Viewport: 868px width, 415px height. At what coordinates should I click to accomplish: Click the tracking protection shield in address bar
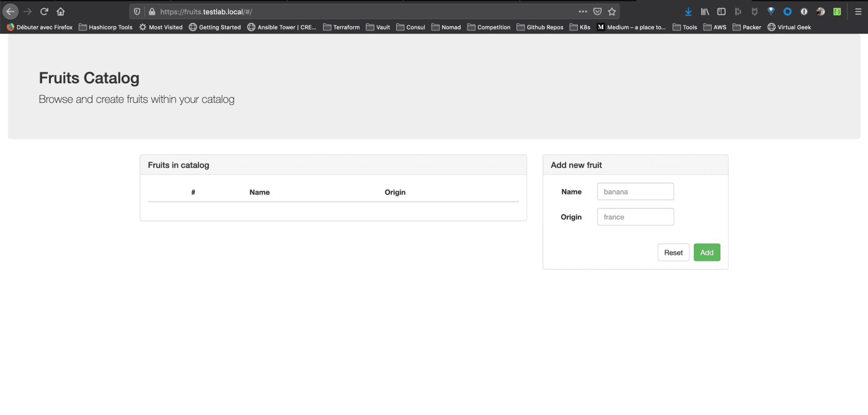[x=137, y=11]
